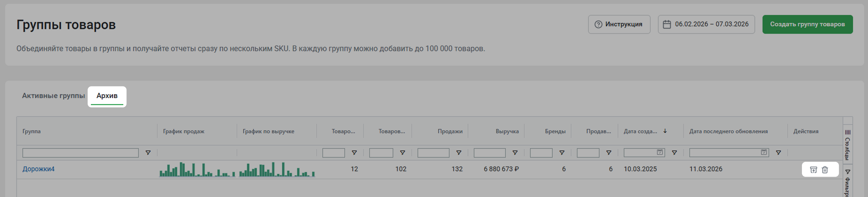Image resolution: width=868 pixels, height=197 pixels.
Task: Open filter icon for Бренды column
Action: point(562,153)
